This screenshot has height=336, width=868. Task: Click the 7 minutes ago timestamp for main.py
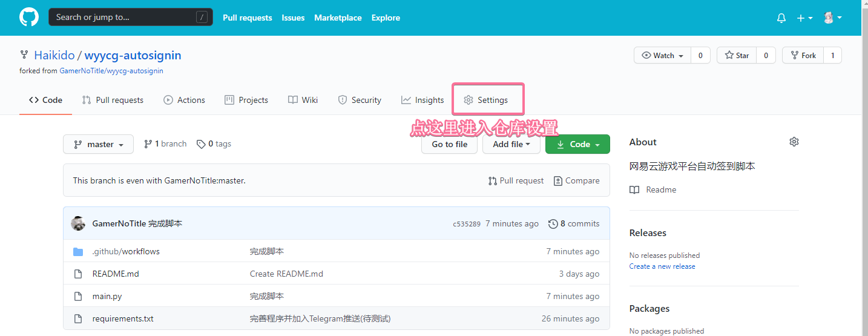tap(573, 296)
